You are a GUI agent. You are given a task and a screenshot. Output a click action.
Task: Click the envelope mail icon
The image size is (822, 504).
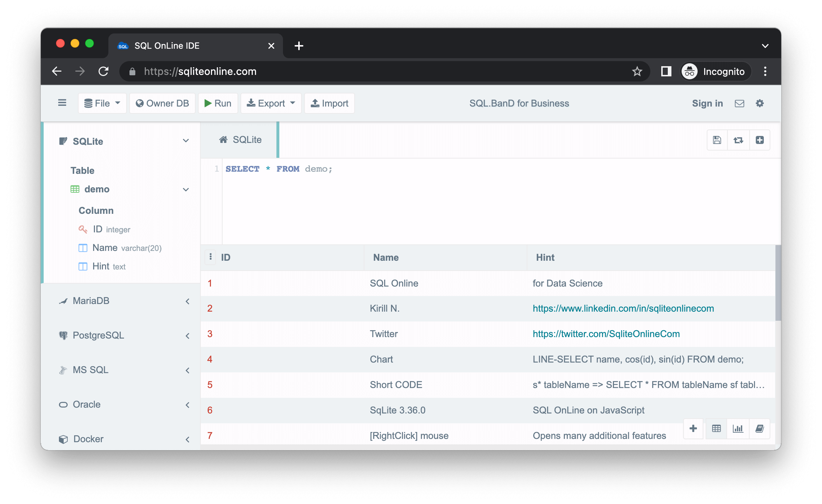pos(739,103)
